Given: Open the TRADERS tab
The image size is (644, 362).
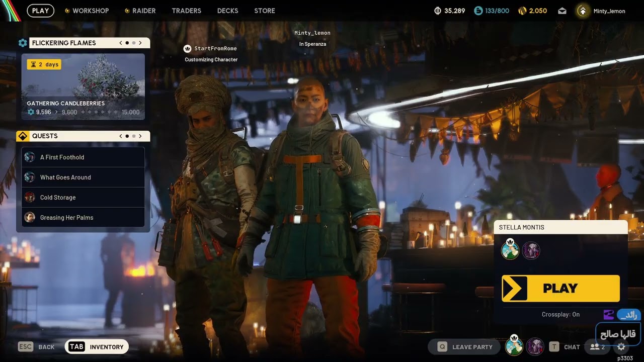Looking at the screenshot, I should point(186,11).
